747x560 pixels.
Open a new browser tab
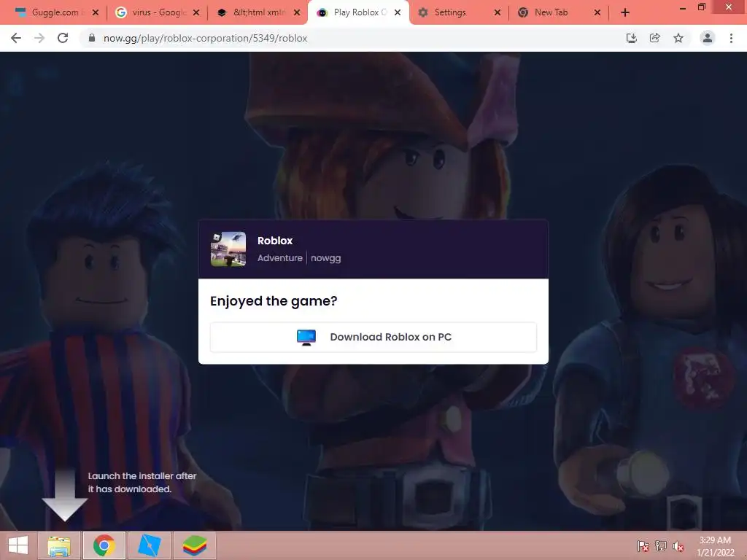pyautogui.click(x=625, y=12)
